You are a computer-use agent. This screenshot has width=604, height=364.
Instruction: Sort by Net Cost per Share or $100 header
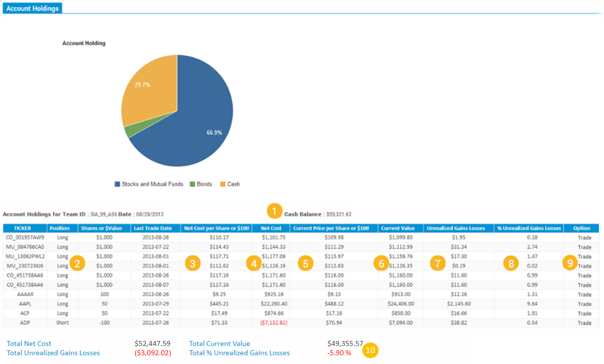pyautogui.click(x=216, y=228)
